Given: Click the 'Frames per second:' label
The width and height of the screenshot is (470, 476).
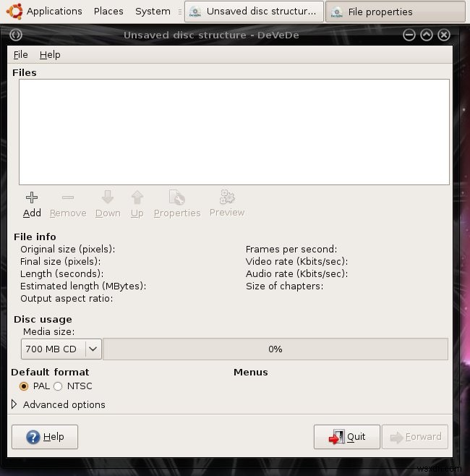Looking at the screenshot, I should 291,250.
